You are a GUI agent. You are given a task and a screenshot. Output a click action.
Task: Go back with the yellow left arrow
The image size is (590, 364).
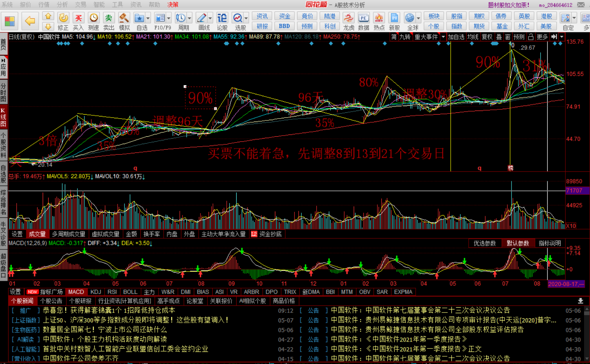(30, 21)
